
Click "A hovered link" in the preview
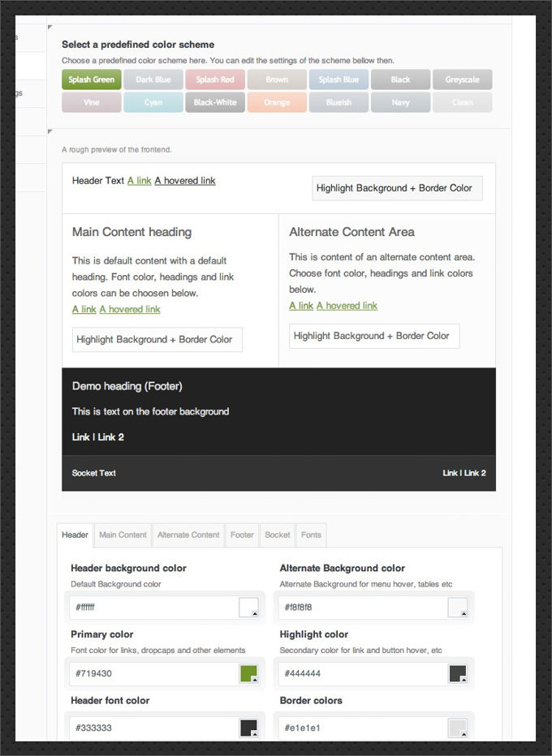coord(184,181)
